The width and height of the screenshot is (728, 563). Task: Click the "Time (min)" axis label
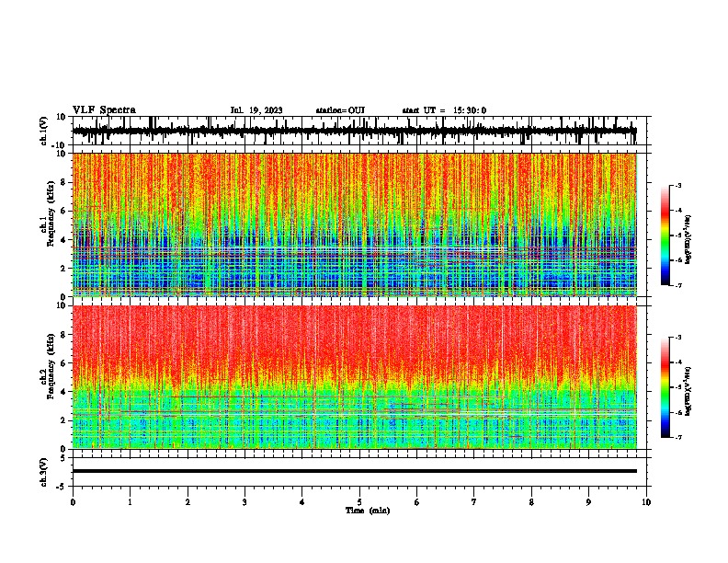[x=368, y=511]
